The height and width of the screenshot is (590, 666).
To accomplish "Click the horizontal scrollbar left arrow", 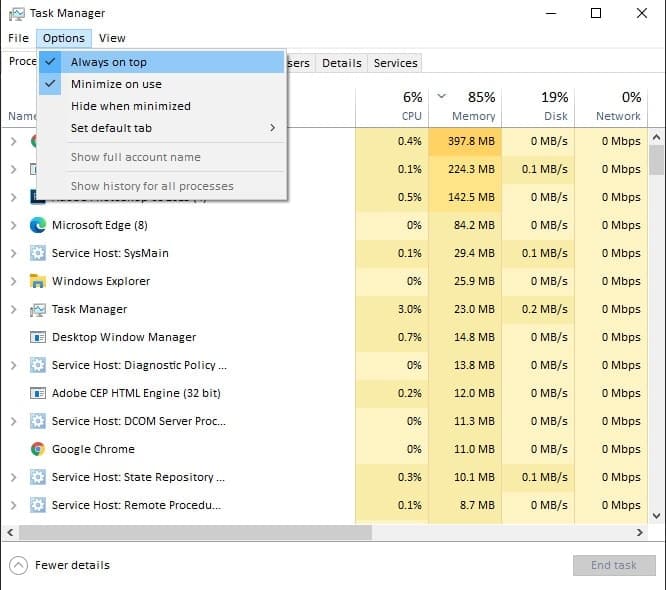I will tap(10, 533).
